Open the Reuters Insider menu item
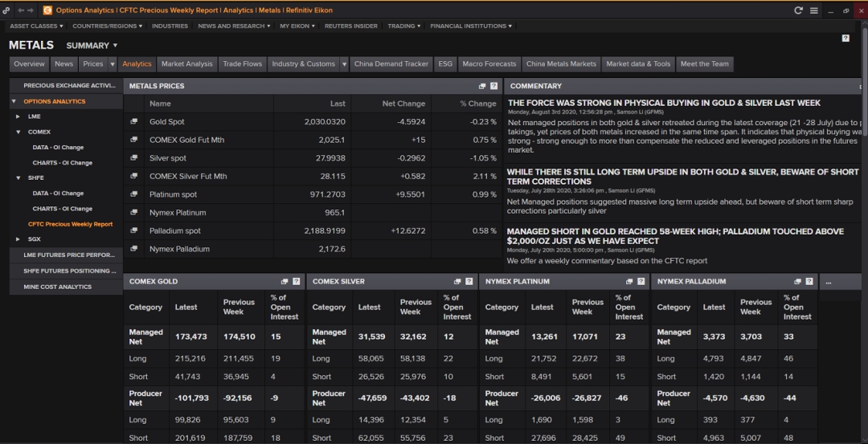 coord(351,26)
